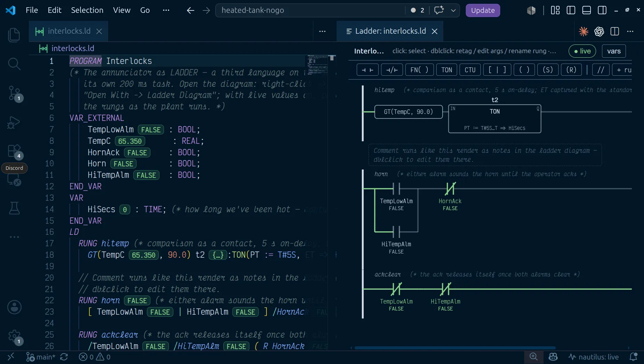Show additional activity bar views
The image size is (644, 364).
click(x=14, y=237)
